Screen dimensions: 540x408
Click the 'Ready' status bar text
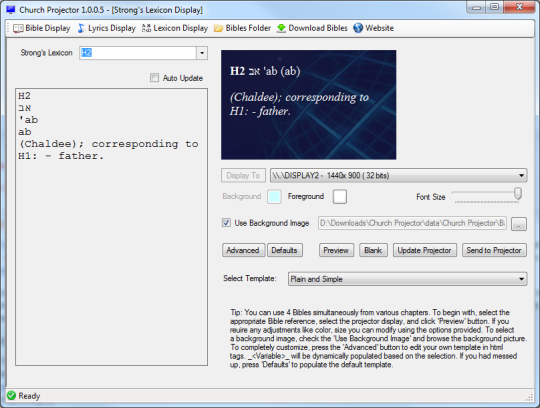pos(29,396)
